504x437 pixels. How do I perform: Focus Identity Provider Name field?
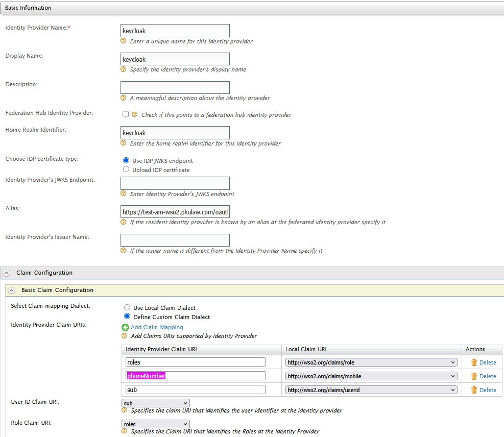click(x=175, y=31)
